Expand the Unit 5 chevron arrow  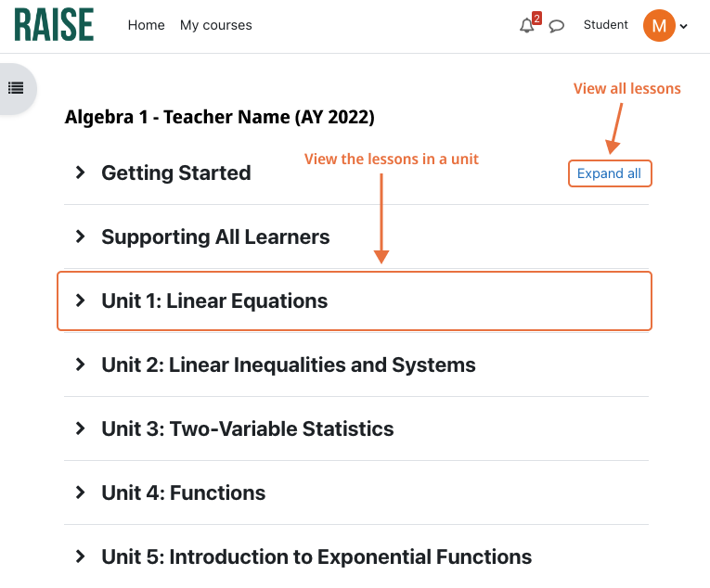click(x=81, y=556)
